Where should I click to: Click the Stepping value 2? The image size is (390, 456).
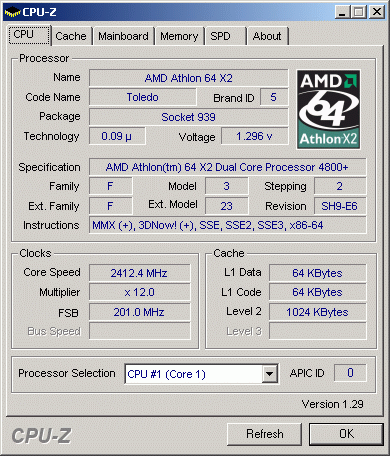[x=340, y=186]
